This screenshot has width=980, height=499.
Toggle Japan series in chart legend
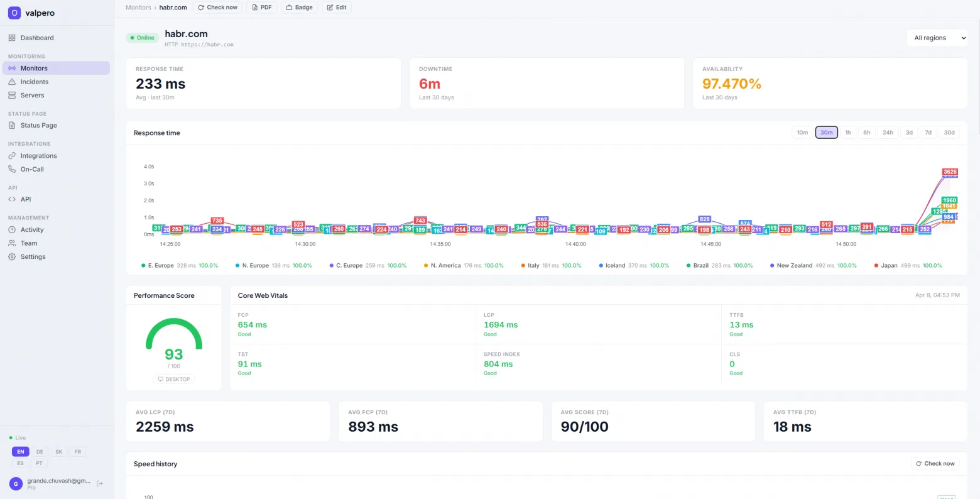pos(908,266)
